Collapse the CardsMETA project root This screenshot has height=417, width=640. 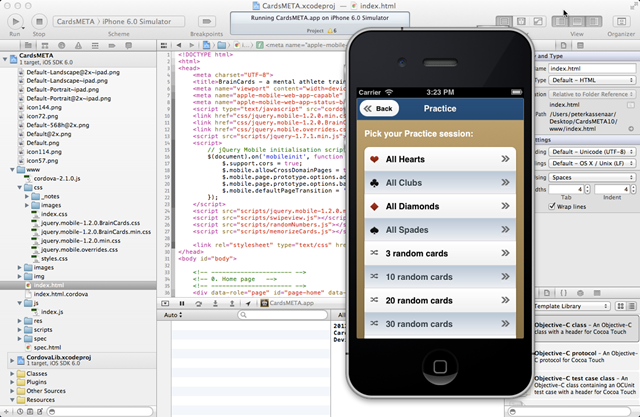[x=5, y=59]
